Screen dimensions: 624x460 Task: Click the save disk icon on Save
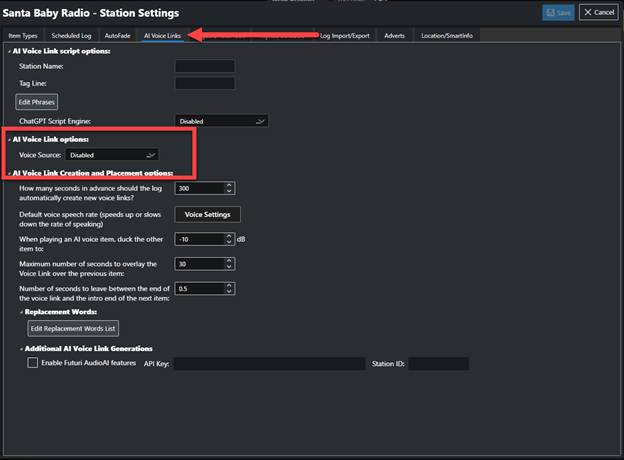(x=550, y=13)
